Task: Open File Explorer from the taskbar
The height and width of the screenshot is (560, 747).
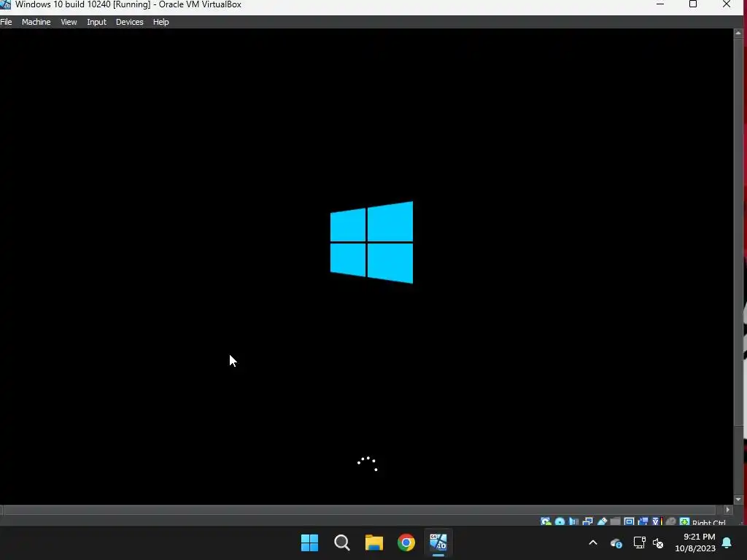Action: [374, 542]
